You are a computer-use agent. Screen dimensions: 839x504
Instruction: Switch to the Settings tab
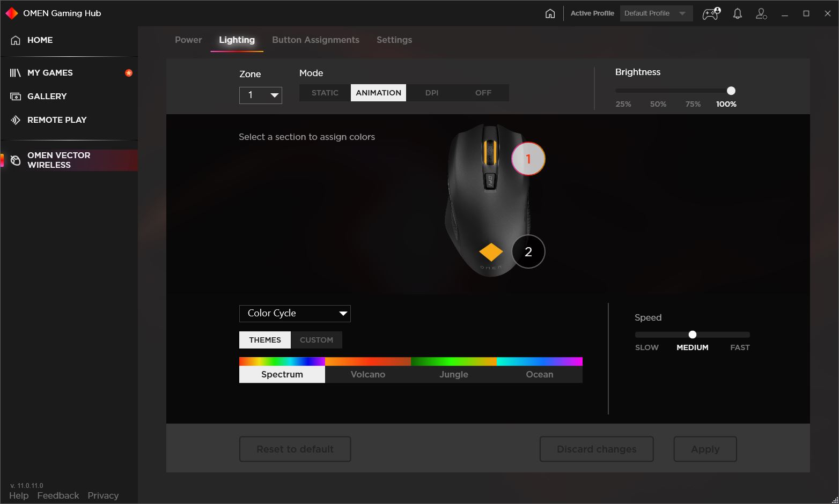click(394, 40)
